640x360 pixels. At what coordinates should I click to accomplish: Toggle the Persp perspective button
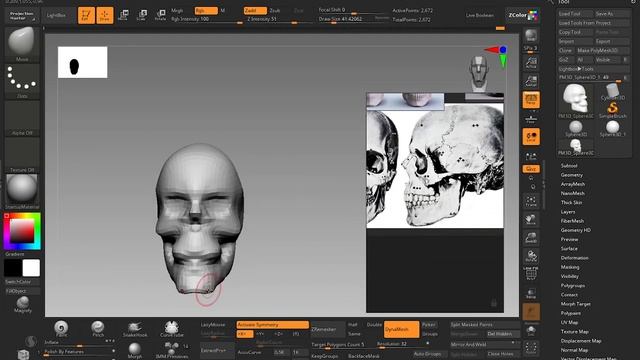pyautogui.click(x=531, y=100)
